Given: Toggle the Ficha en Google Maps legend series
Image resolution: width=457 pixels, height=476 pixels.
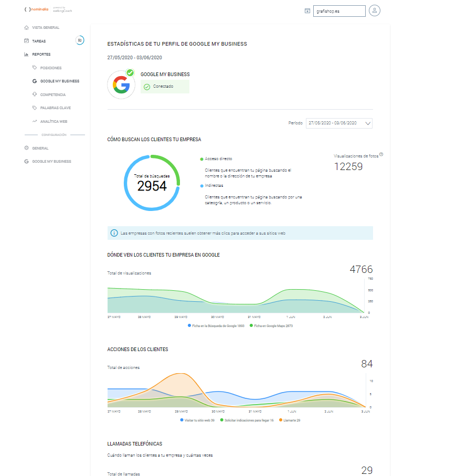Looking at the screenshot, I should pos(271,326).
